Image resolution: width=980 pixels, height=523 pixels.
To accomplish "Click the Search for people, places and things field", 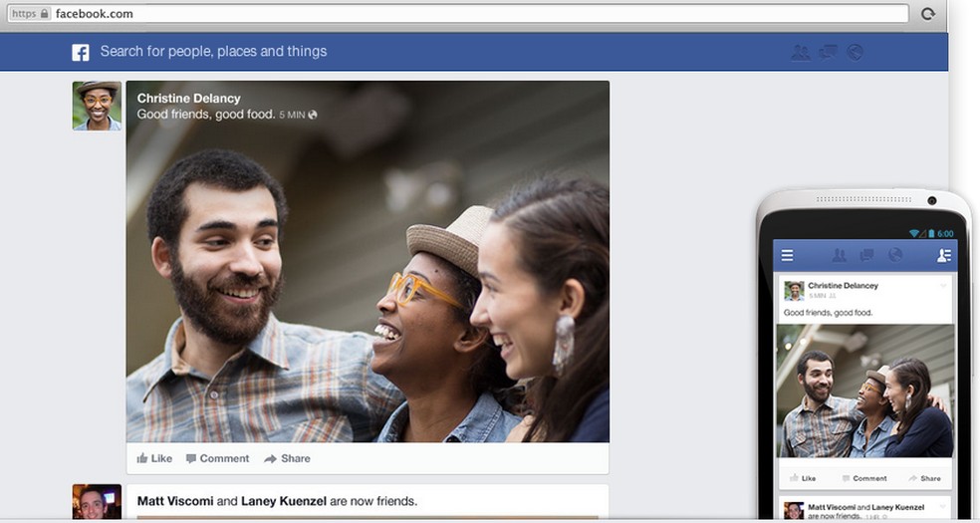I will (214, 51).
